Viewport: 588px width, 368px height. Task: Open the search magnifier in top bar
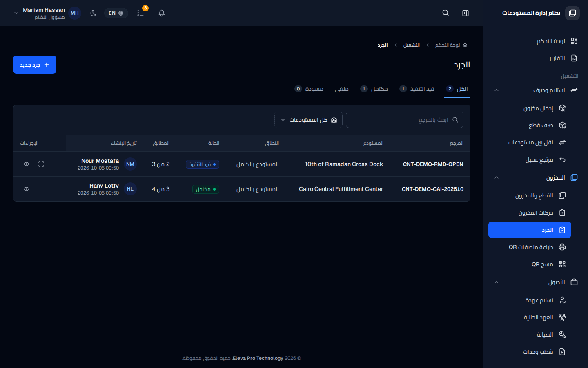pos(446,13)
